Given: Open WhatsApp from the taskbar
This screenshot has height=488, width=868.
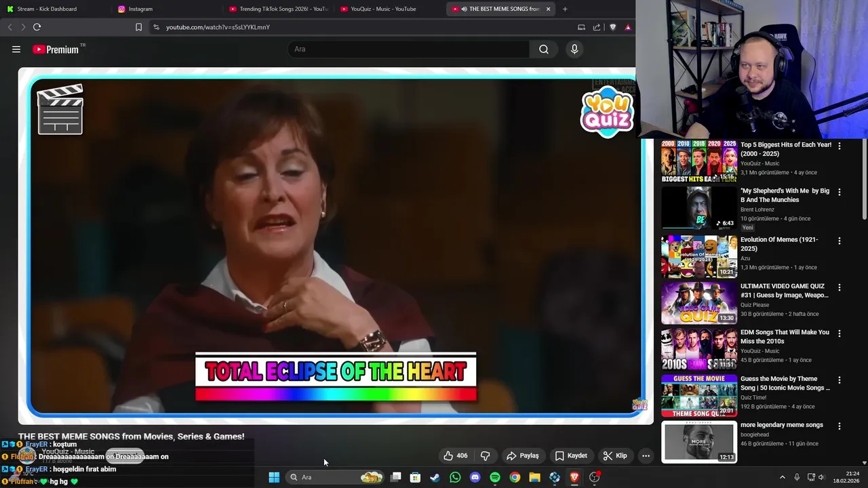Looking at the screenshot, I should point(455,477).
